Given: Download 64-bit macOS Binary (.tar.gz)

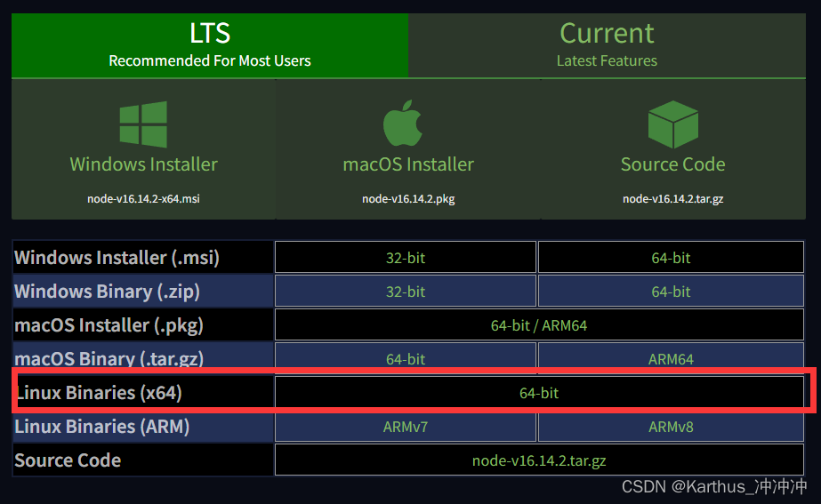Looking at the screenshot, I should click(x=406, y=358).
